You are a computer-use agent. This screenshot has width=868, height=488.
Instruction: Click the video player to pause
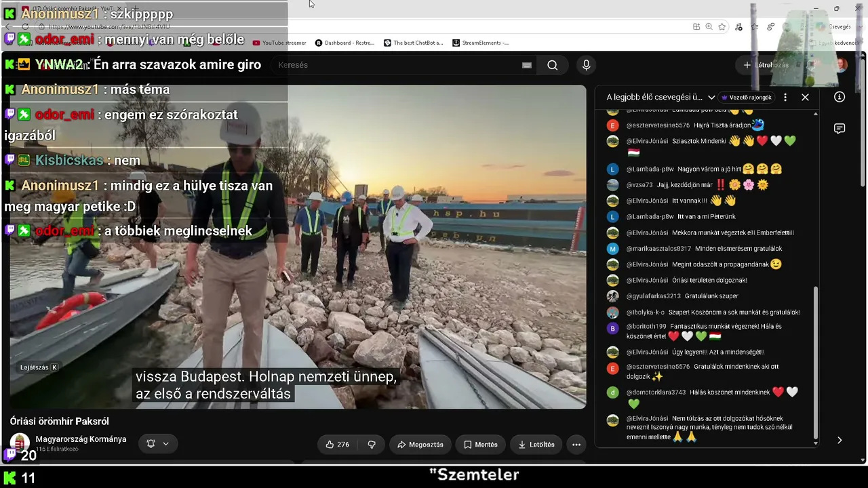coord(298,247)
